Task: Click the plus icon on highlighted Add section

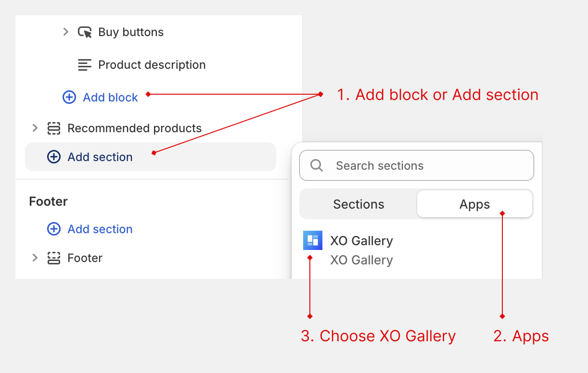Action: [x=54, y=157]
